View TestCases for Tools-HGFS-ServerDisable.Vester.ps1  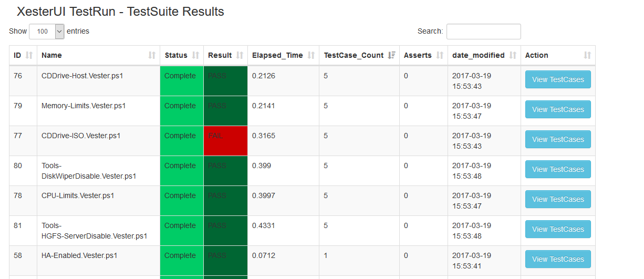558,230
